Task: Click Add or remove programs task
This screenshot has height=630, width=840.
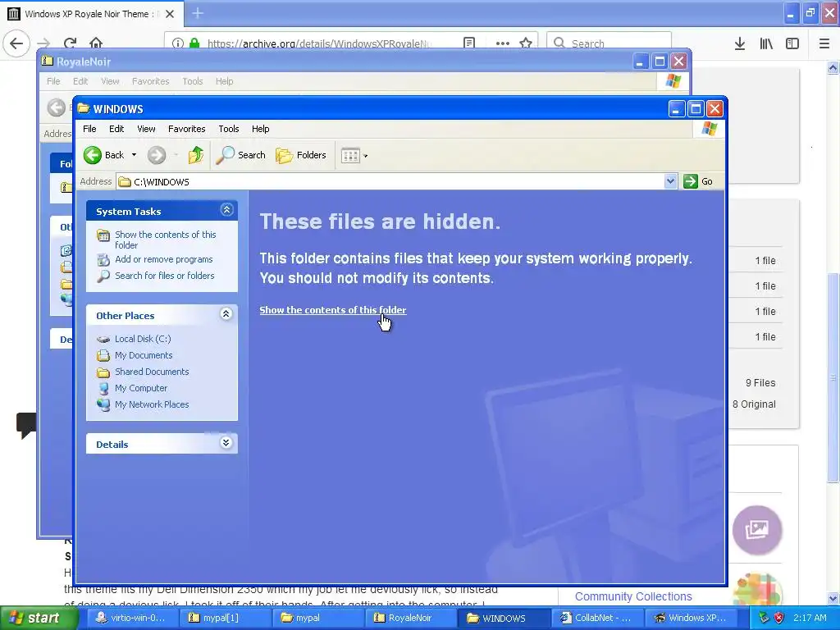Action: pos(163,259)
